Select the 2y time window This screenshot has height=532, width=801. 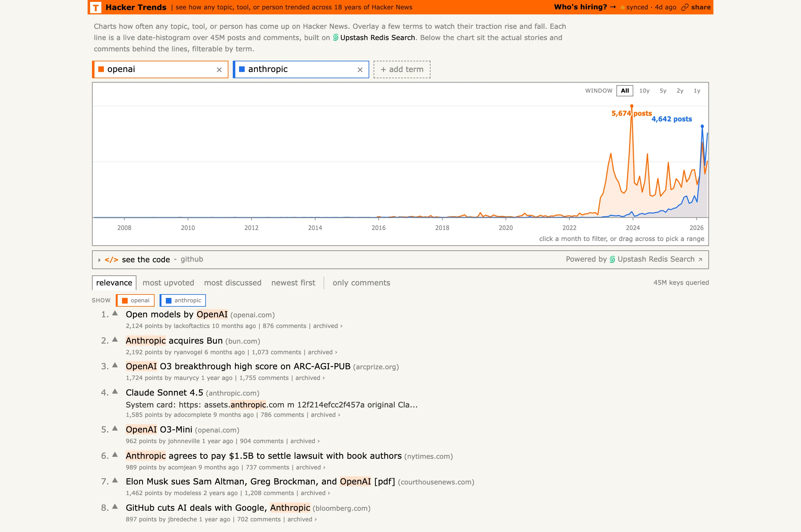680,90
